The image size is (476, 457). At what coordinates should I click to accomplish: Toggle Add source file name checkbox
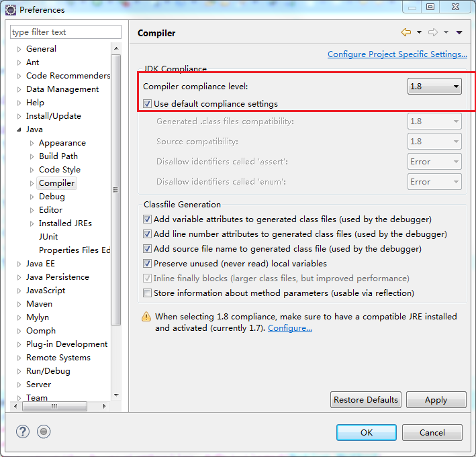[147, 248]
